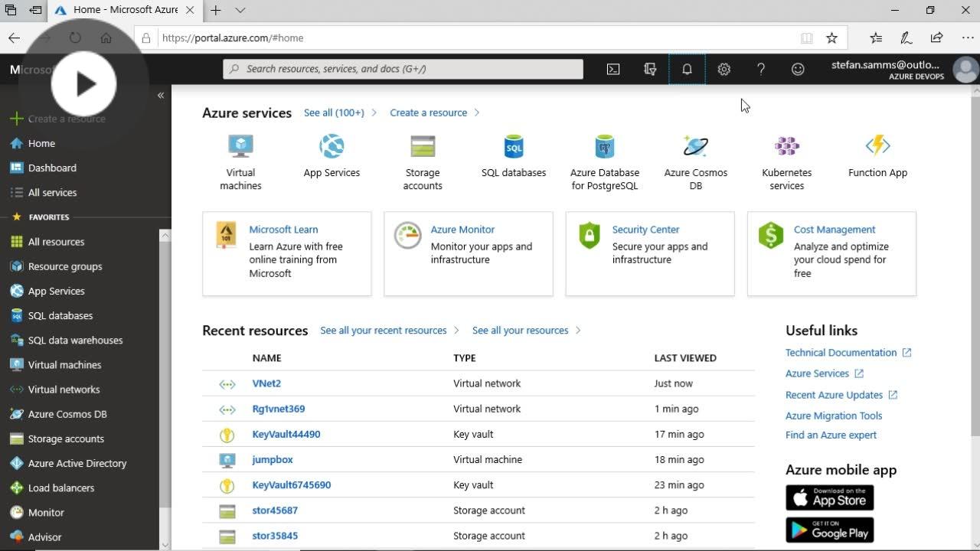Open All services in the sidebar
The width and height of the screenshot is (980, 551).
point(52,192)
